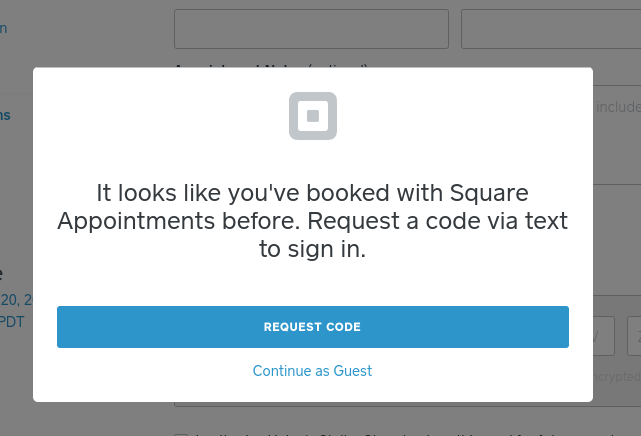Click the dimmed bold 'e' heading on left

point(1,274)
